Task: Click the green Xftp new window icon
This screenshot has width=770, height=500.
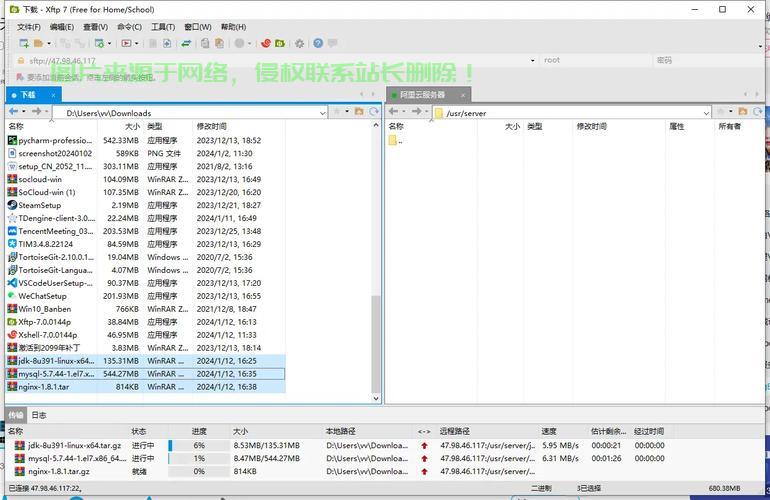Action: (x=280, y=43)
